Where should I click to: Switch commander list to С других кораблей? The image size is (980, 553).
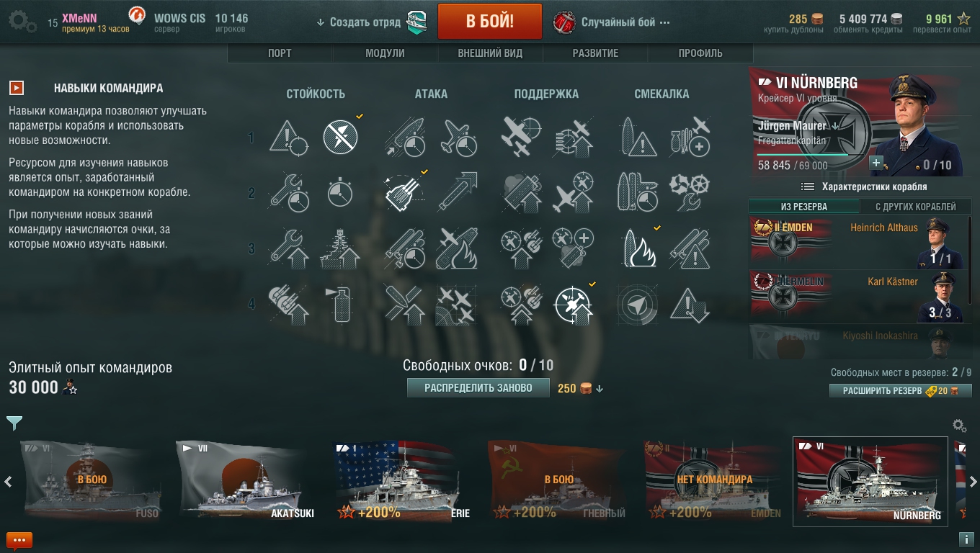[915, 207]
